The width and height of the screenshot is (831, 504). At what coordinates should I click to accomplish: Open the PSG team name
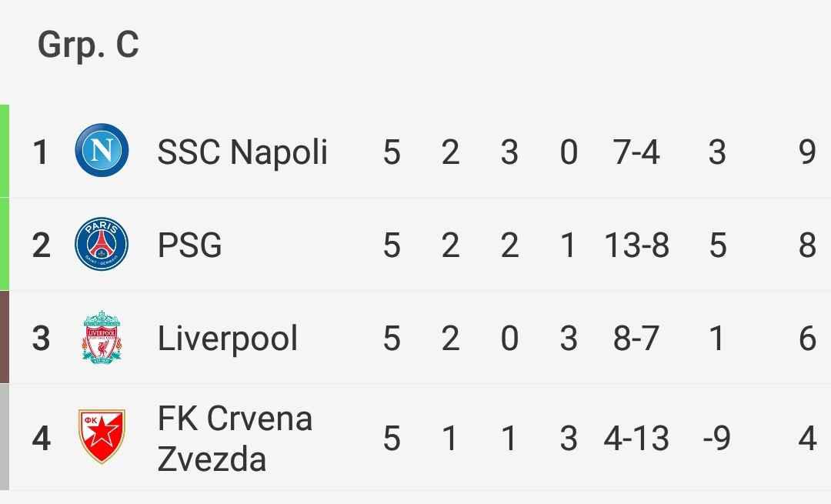tap(189, 245)
